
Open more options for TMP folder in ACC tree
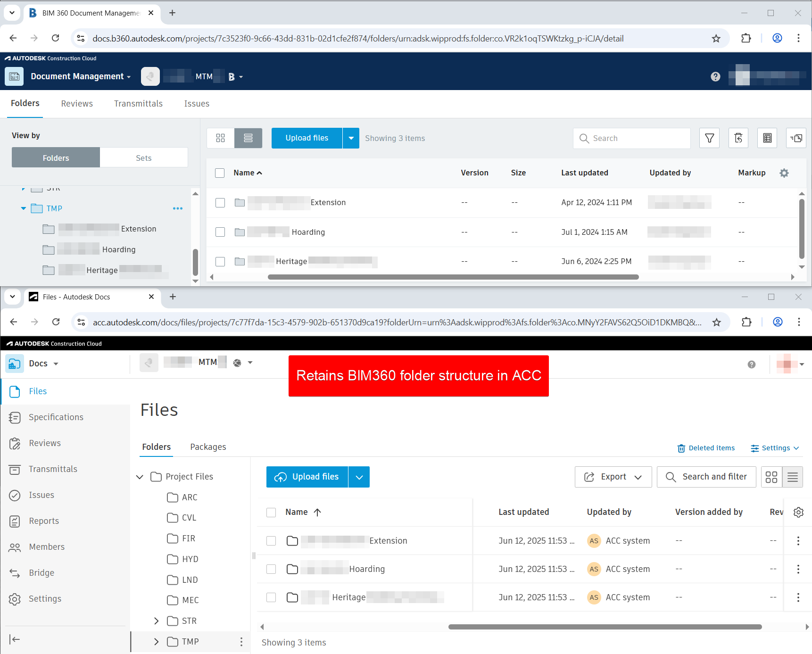coord(241,642)
